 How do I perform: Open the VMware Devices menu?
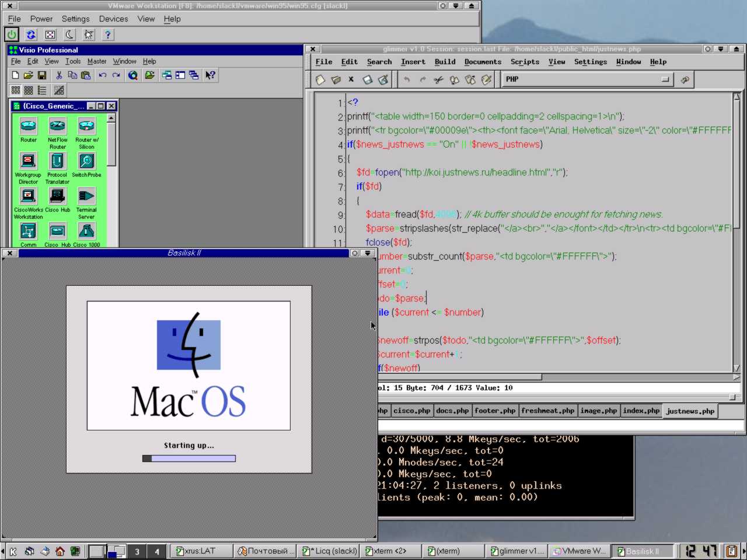point(113,19)
